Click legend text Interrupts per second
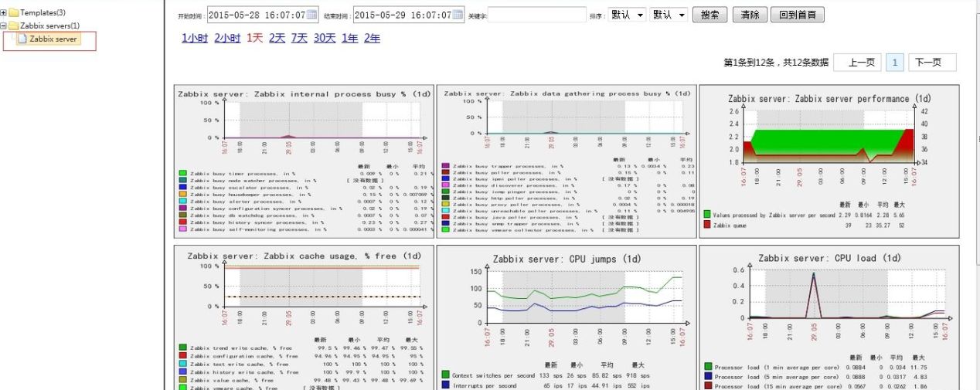The height and width of the screenshot is (390, 980). click(x=485, y=385)
